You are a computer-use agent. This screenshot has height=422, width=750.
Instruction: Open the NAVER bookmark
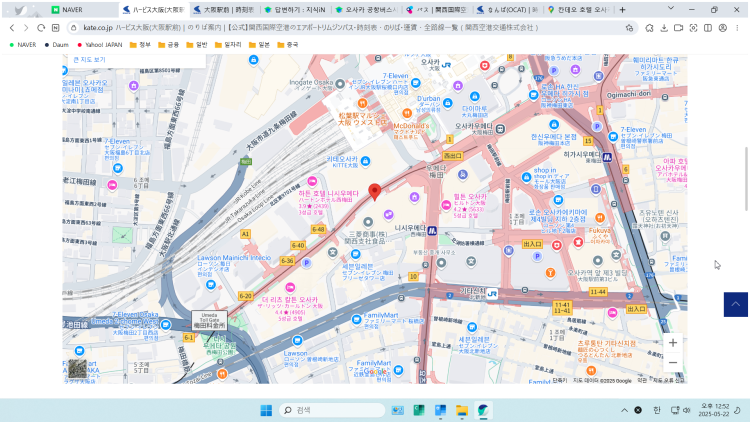click(22, 44)
